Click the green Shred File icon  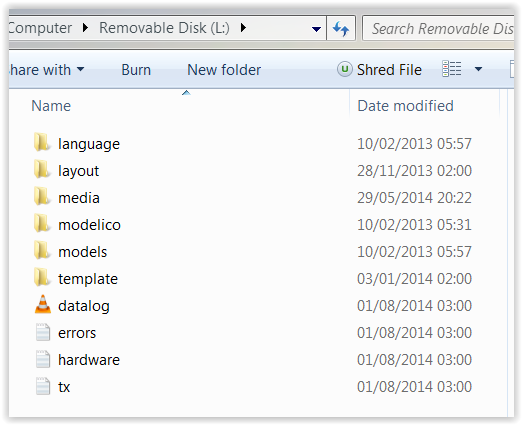click(x=345, y=69)
